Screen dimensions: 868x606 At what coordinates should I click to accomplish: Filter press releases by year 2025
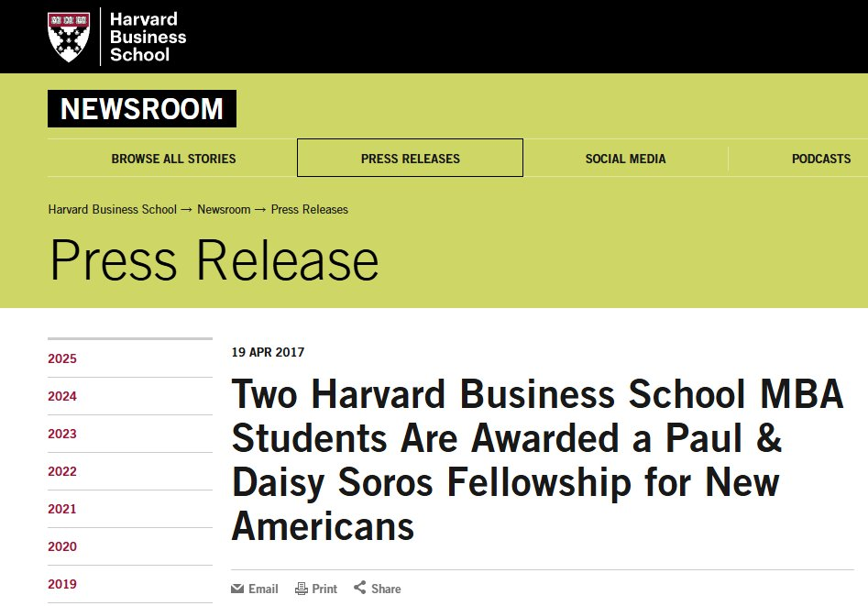[62, 358]
